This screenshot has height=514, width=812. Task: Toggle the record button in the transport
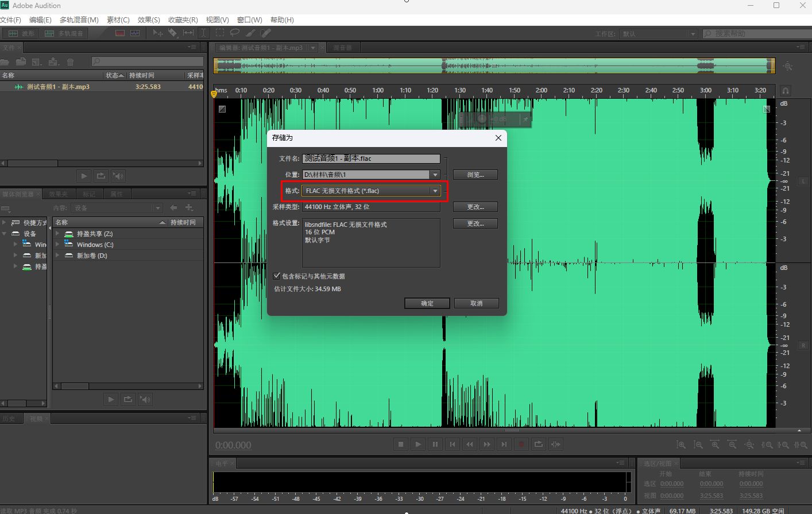pyautogui.click(x=521, y=444)
